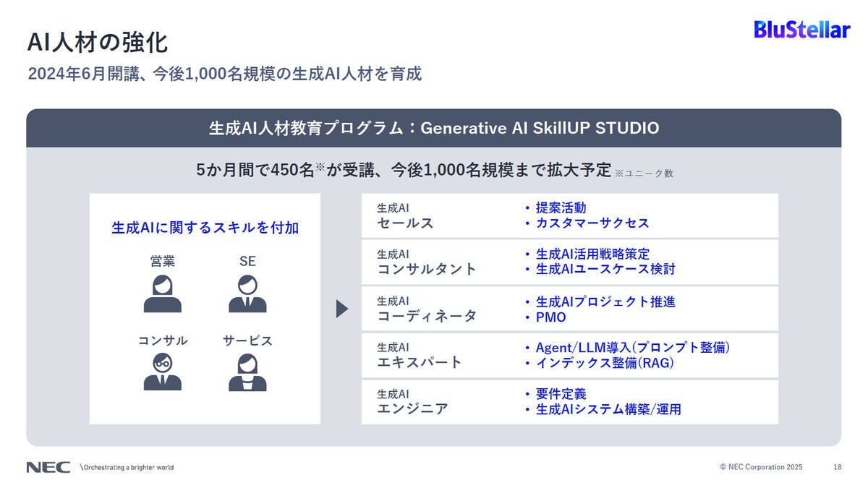Screen dimensions: 868x488
Task: Click the インデックス整備(RAG) bullet
Action: 600,363
